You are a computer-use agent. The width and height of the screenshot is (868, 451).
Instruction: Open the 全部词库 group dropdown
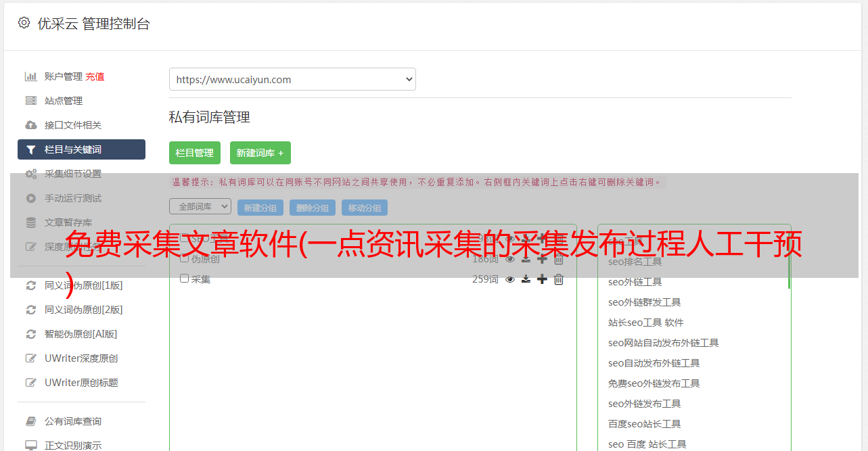(x=200, y=206)
